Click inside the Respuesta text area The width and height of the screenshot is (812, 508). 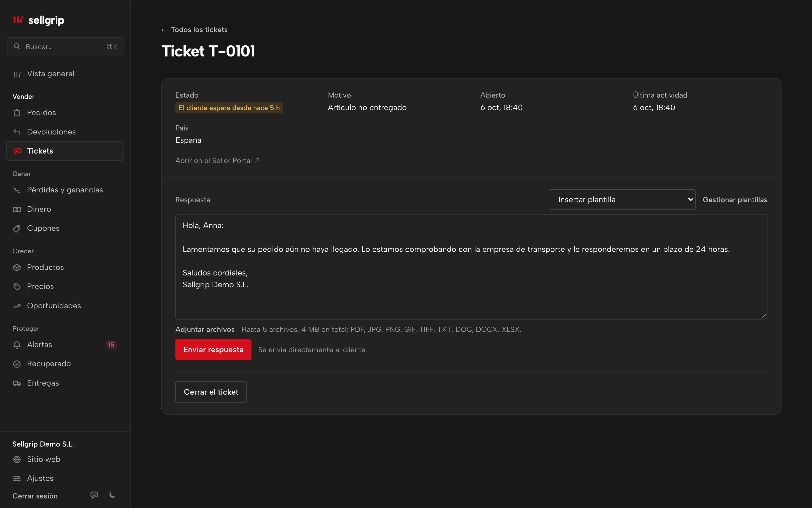click(x=471, y=267)
